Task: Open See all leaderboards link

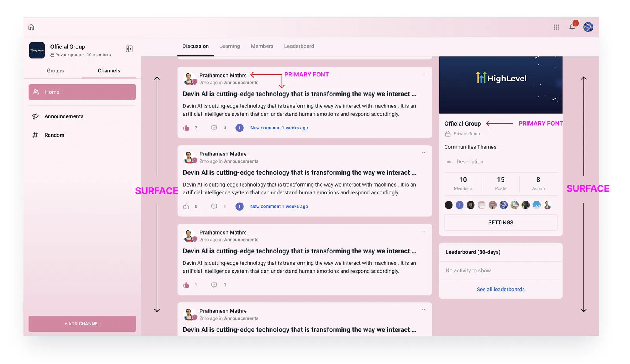Action: click(x=501, y=290)
